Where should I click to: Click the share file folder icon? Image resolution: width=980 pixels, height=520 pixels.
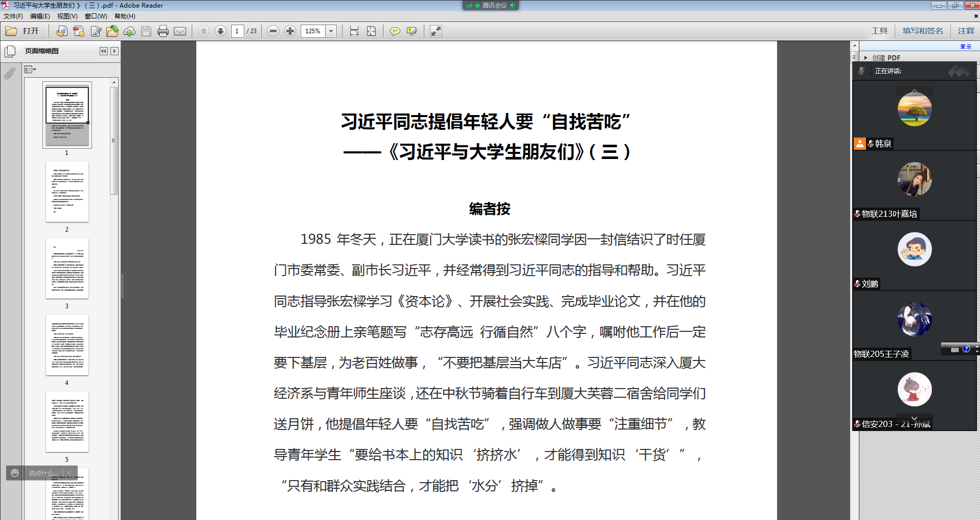tap(112, 31)
